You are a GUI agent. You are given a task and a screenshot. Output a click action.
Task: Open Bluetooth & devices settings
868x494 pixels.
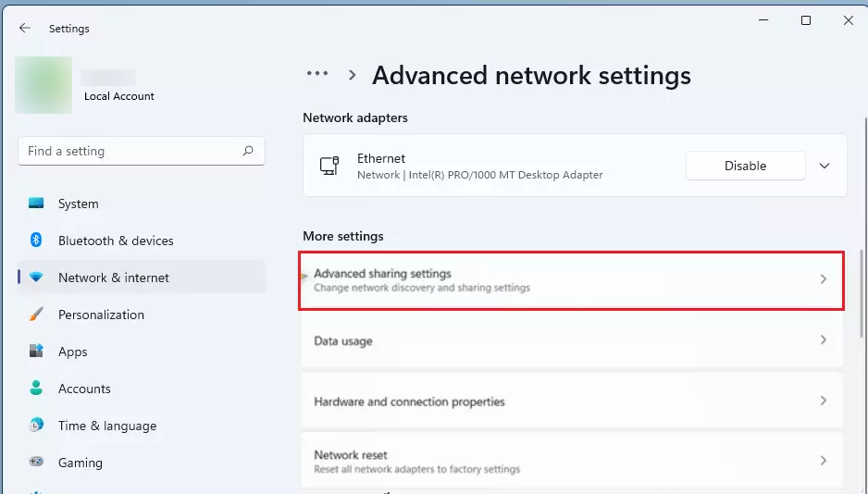tap(142, 241)
